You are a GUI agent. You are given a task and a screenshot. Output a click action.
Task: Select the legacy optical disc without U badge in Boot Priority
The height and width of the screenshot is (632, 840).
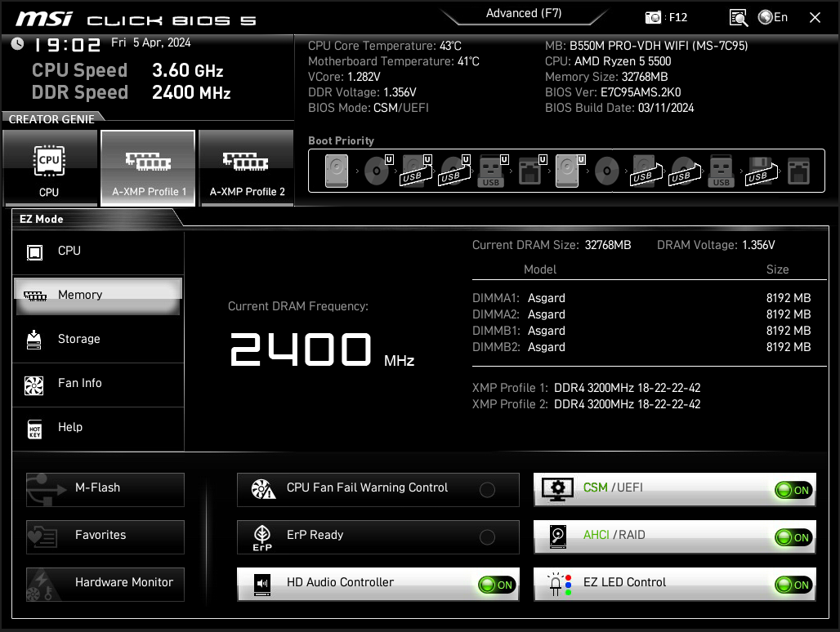tap(607, 171)
